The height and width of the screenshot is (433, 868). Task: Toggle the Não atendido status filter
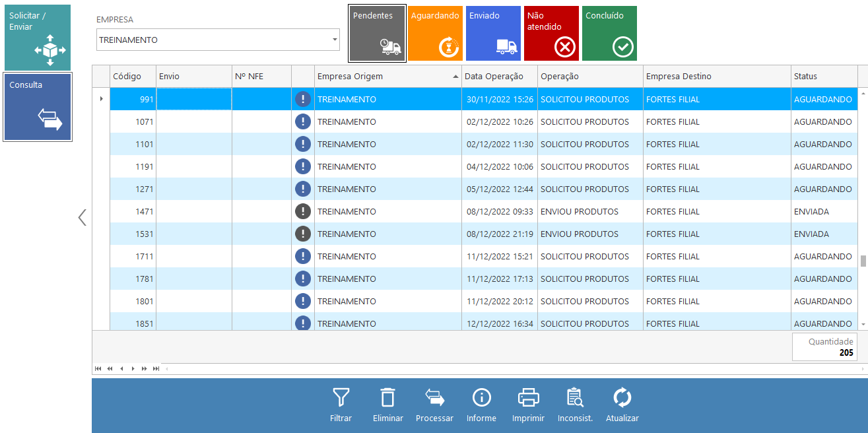(551, 34)
